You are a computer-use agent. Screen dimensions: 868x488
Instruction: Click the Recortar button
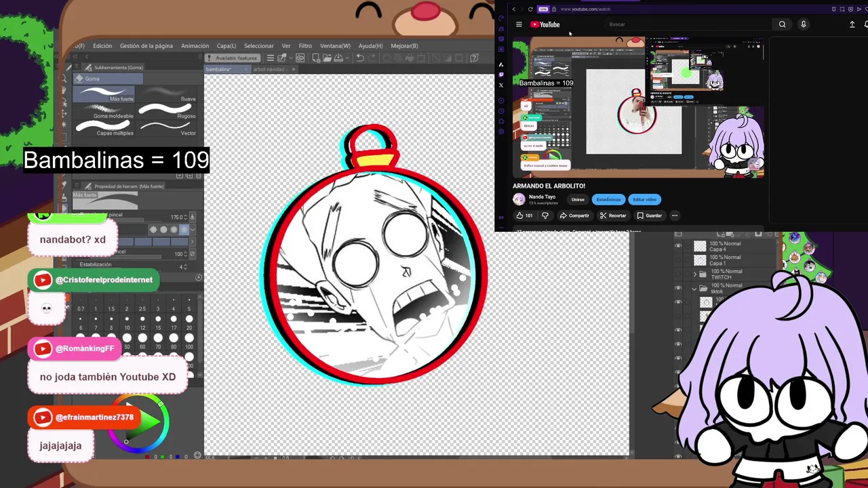[613, 216]
